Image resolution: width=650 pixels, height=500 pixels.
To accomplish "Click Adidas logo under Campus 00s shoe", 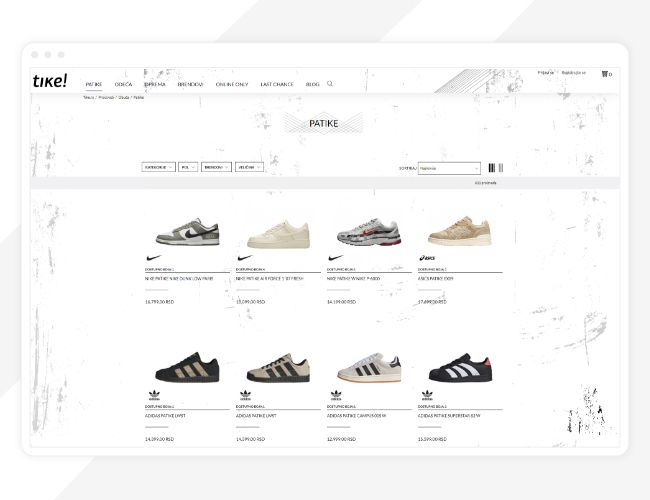I will click(336, 395).
